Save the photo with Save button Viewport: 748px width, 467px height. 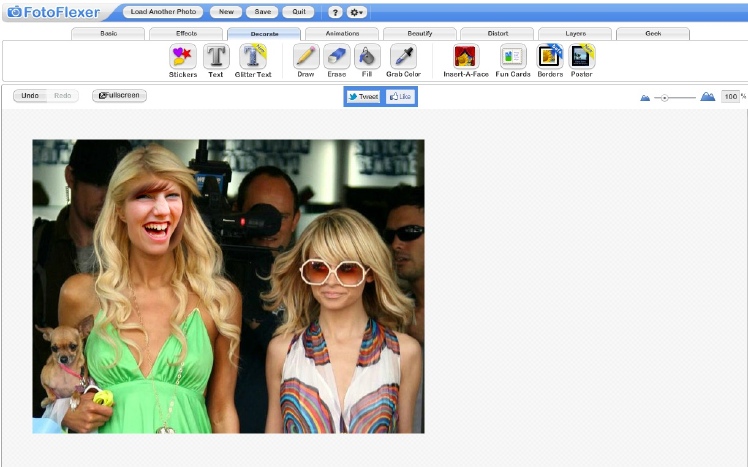[x=262, y=12]
